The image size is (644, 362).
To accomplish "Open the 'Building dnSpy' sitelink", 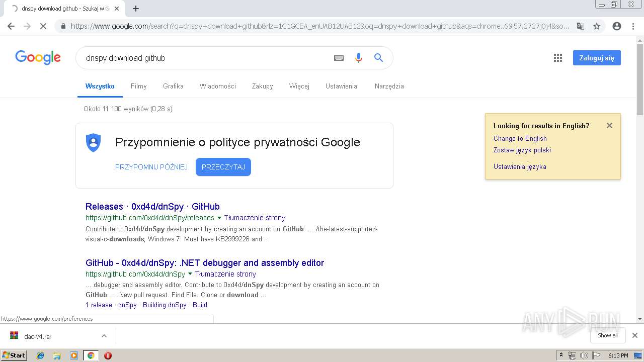I will tap(165, 305).
